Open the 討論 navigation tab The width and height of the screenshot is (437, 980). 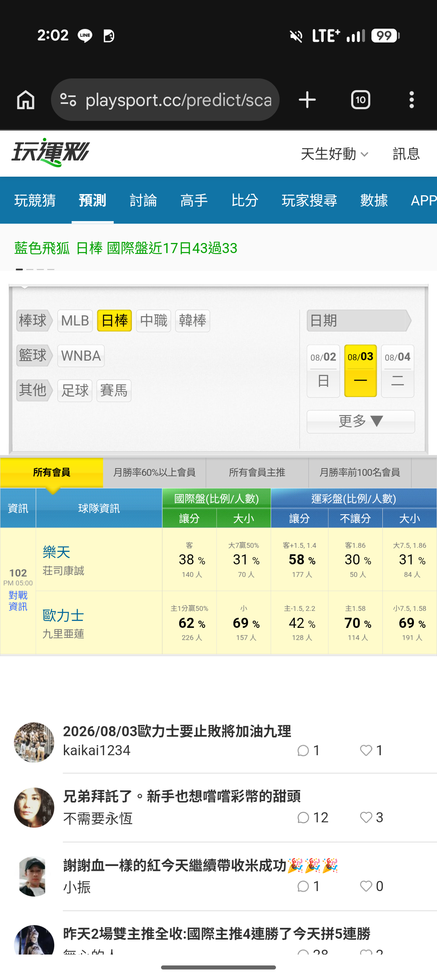click(x=143, y=200)
